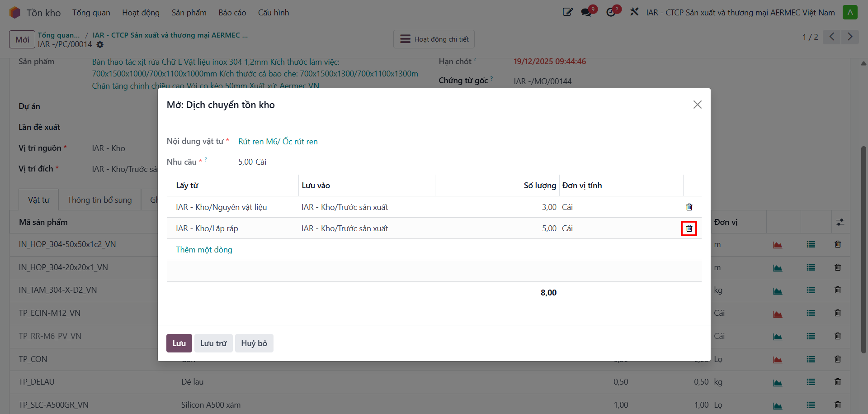868x414 pixels.
Task: Click the record settings gear icon
Action: click(100, 44)
